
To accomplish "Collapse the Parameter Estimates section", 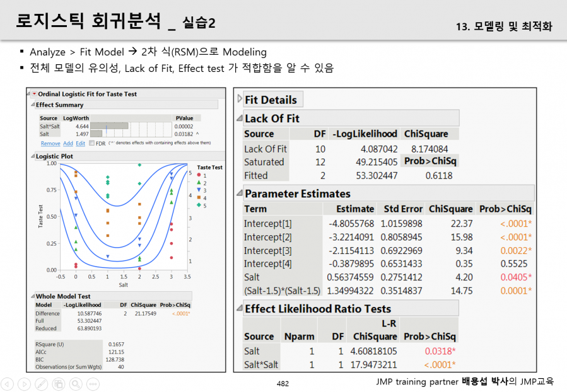I will 240,193.
